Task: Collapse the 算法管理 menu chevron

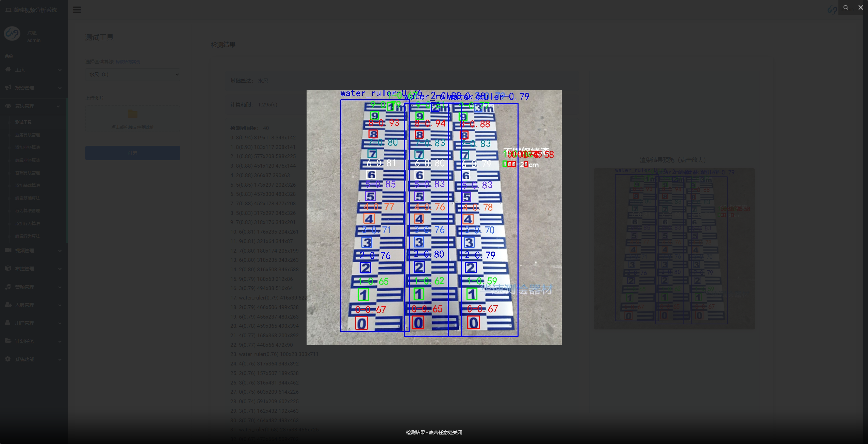Action: point(58,106)
